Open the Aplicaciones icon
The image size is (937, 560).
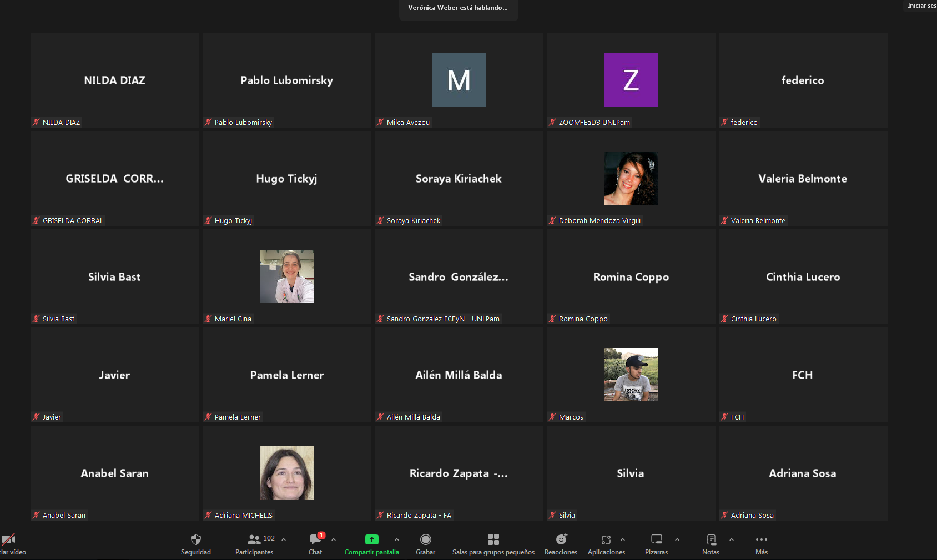point(606,539)
